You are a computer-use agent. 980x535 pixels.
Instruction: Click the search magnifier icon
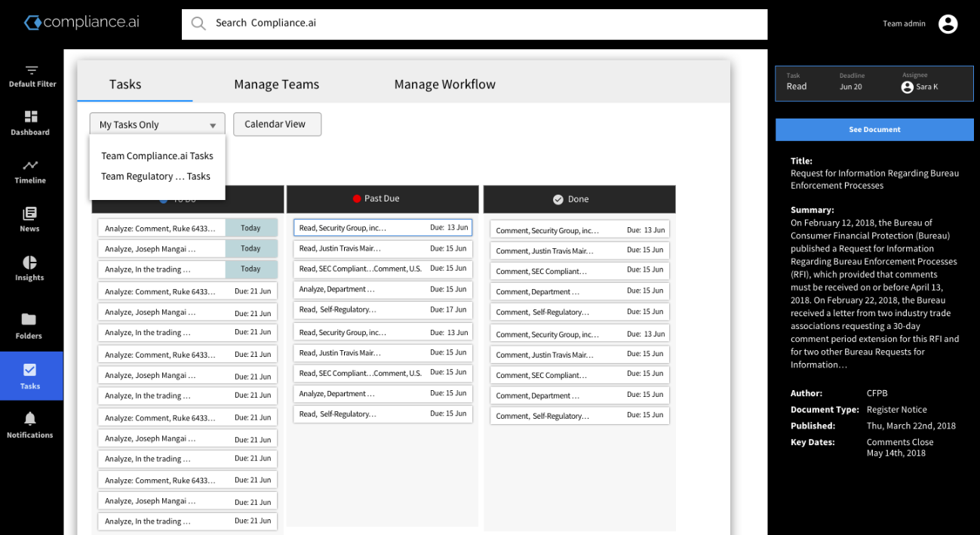pyautogui.click(x=198, y=23)
